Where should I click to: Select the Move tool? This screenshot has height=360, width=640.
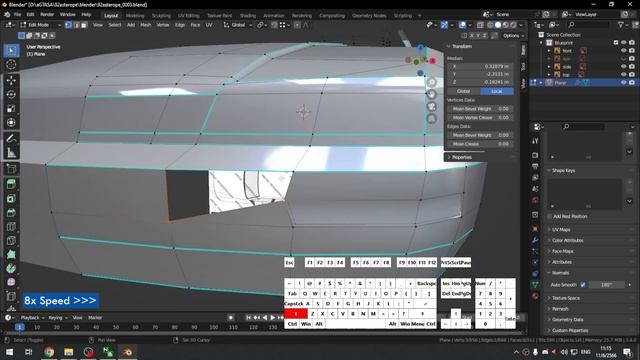(x=11, y=80)
